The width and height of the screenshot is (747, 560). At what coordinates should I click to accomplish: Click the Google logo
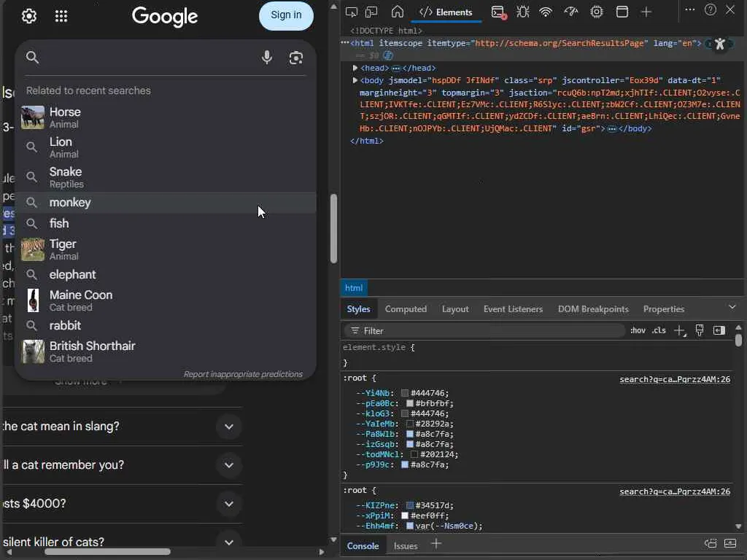coord(165,17)
